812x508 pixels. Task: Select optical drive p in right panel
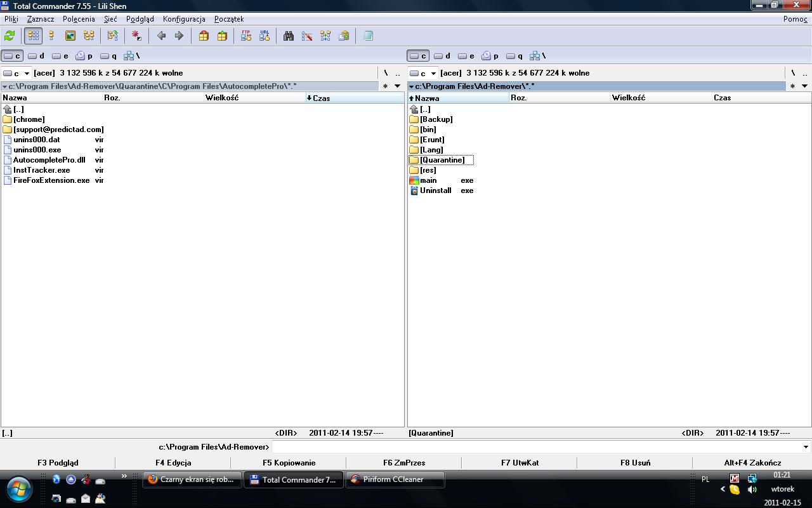tap(490, 56)
